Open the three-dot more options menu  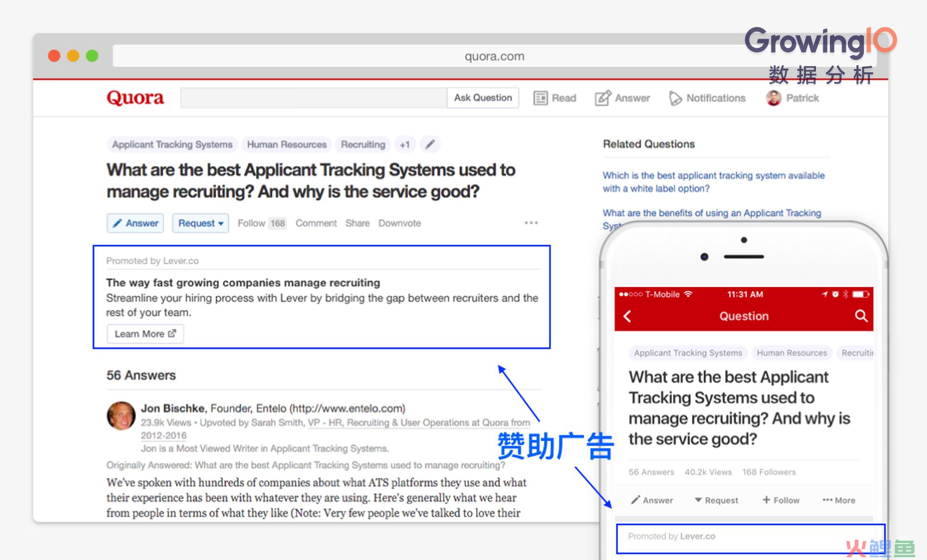pos(531,223)
